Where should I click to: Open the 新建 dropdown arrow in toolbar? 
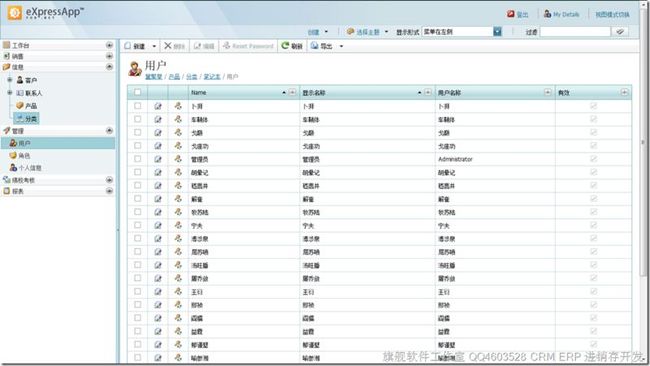point(154,46)
